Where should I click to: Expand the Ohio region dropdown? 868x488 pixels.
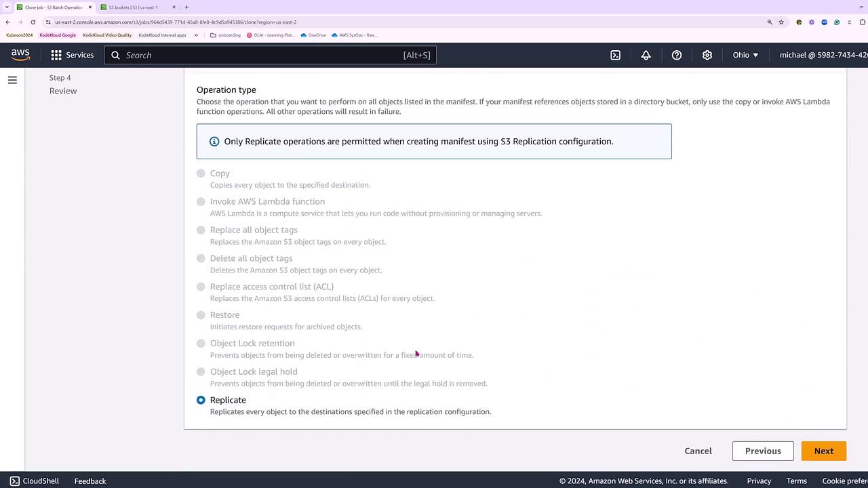point(745,55)
